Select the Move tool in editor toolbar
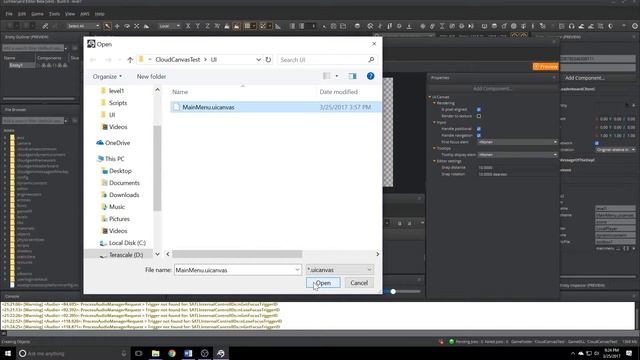Viewport: 640px width, 360px height. pyautogui.click(x=117, y=26)
